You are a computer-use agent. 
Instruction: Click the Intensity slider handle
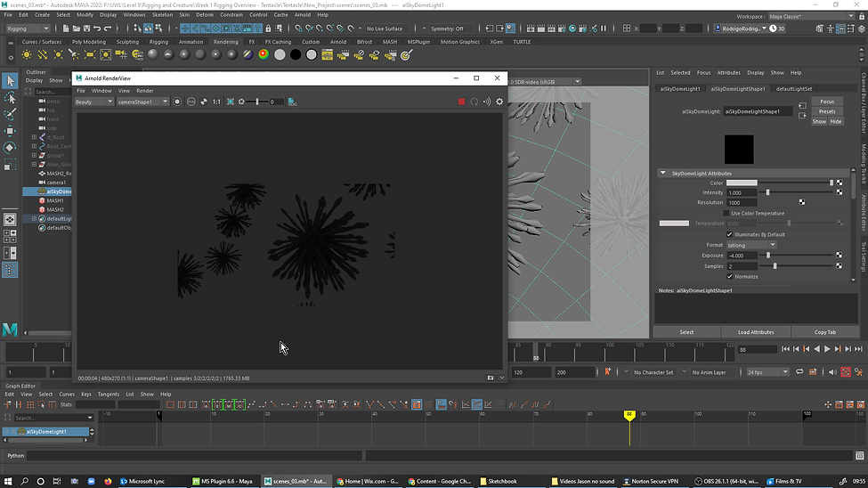click(x=767, y=192)
